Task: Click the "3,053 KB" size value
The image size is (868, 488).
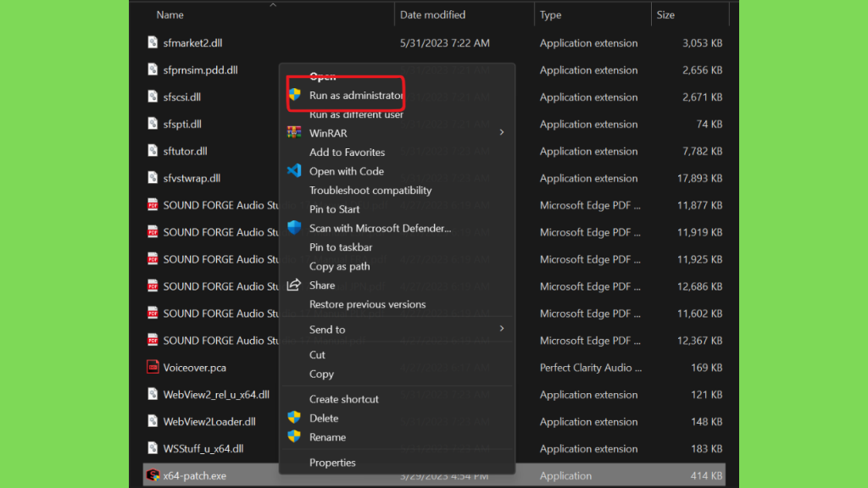Action: pyautogui.click(x=703, y=42)
